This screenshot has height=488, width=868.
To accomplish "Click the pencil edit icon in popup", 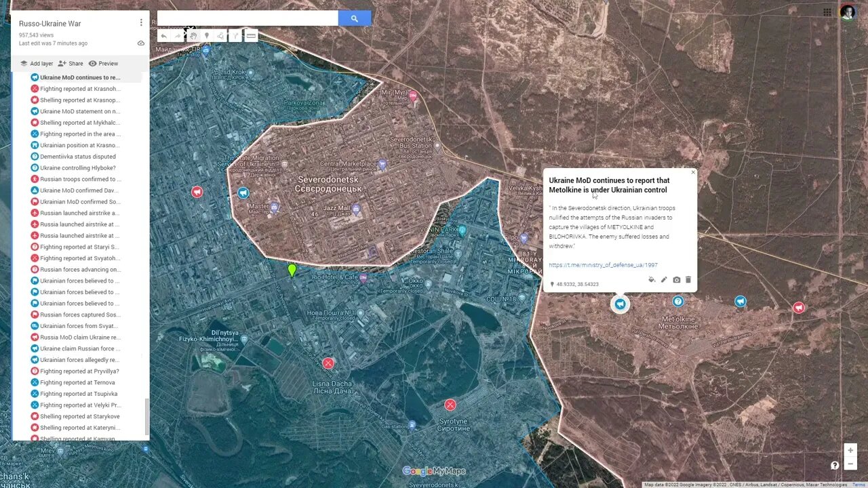I will click(664, 279).
